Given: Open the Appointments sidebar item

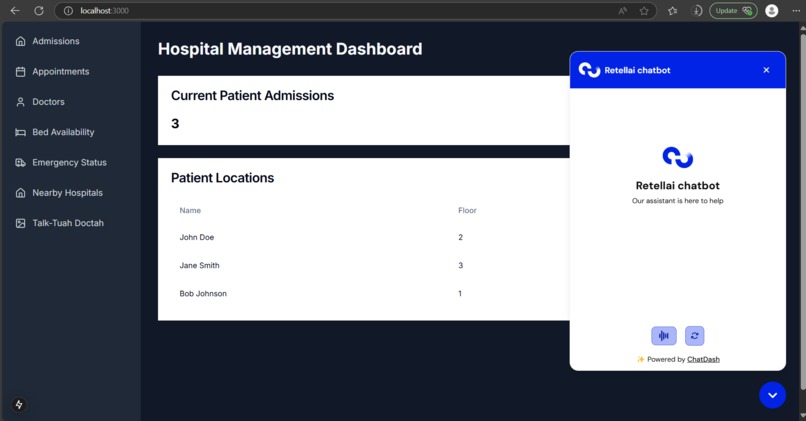Looking at the screenshot, I should click(52, 71).
